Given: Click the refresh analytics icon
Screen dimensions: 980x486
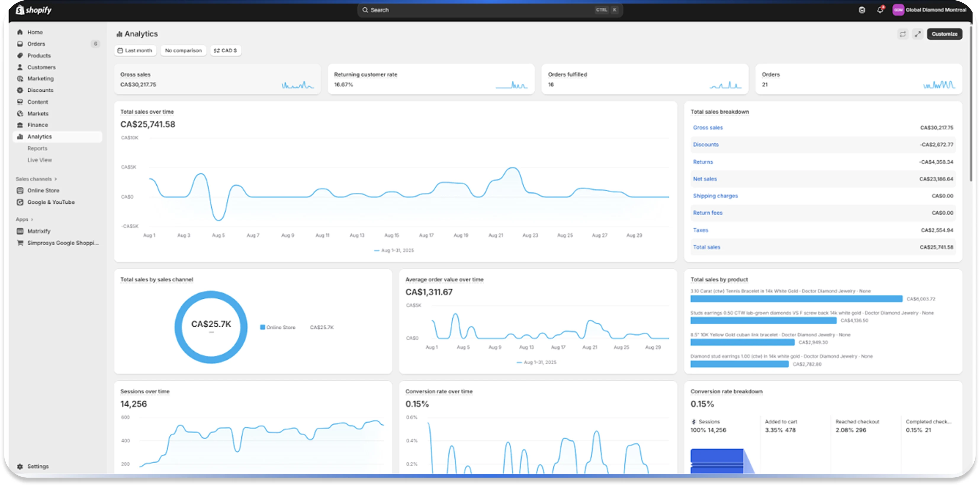Looking at the screenshot, I should pos(902,34).
